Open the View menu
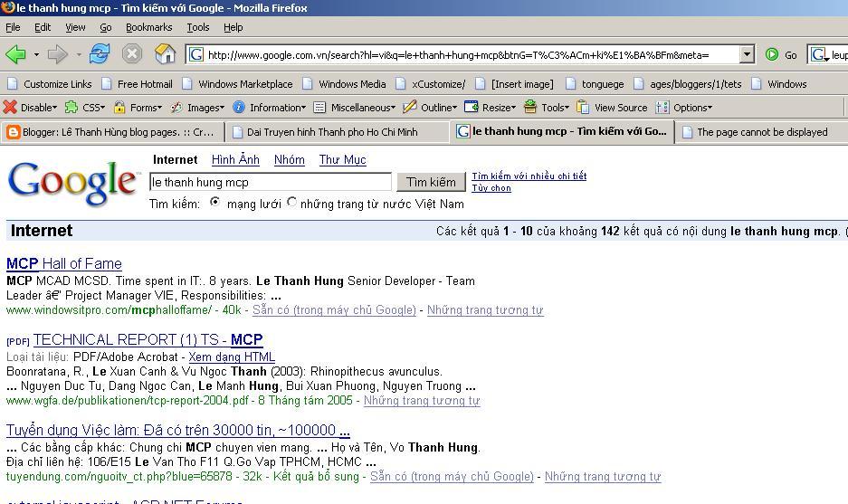The width and height of the screenshot is (848, 504). tap(75, 27)
